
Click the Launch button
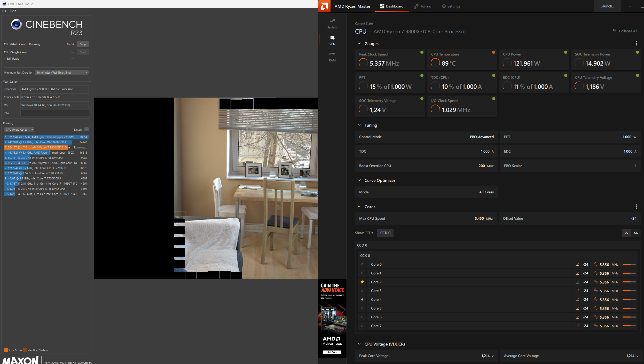pyautogui.click(x=607, y=6)
